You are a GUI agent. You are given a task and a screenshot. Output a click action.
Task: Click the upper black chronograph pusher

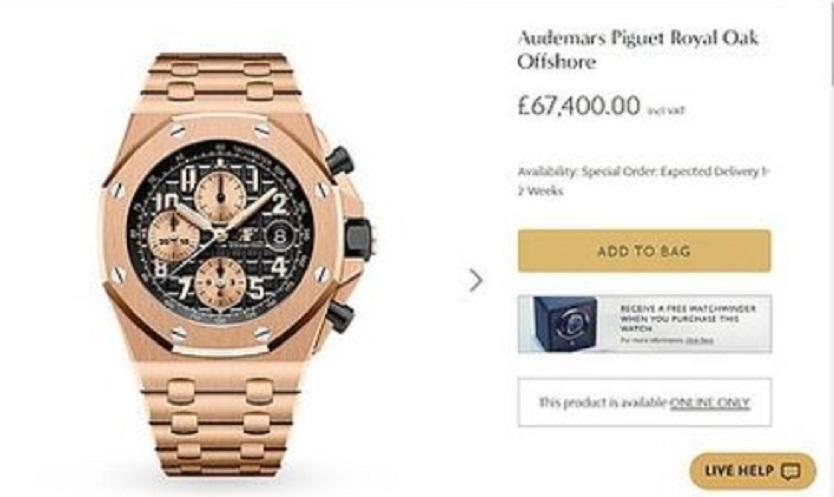pyautogui.click(x=340, y=161)
